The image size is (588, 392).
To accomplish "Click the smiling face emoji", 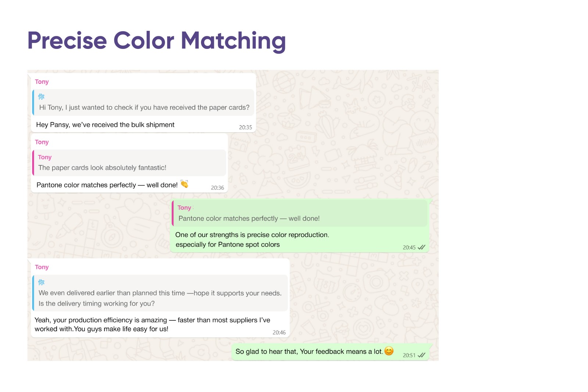I will coord(389,351).
